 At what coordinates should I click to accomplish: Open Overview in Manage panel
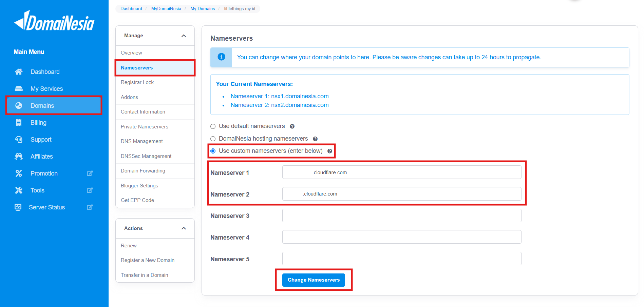(155, 53)
